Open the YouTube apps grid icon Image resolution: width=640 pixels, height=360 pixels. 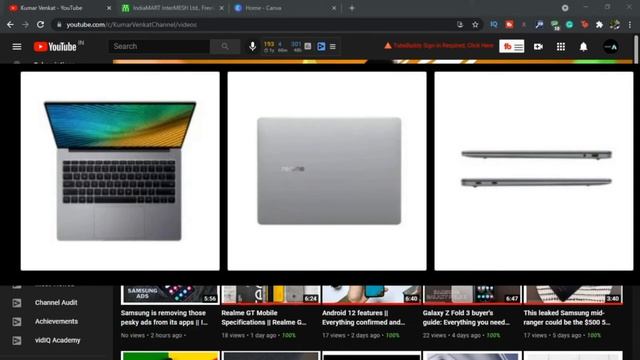click(561, 47)
